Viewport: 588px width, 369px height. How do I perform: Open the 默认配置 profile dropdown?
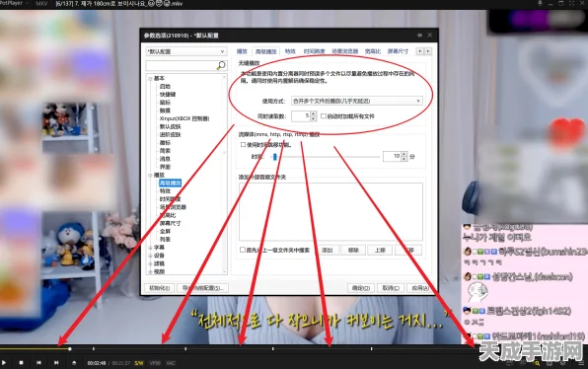[x=186, y=51]
